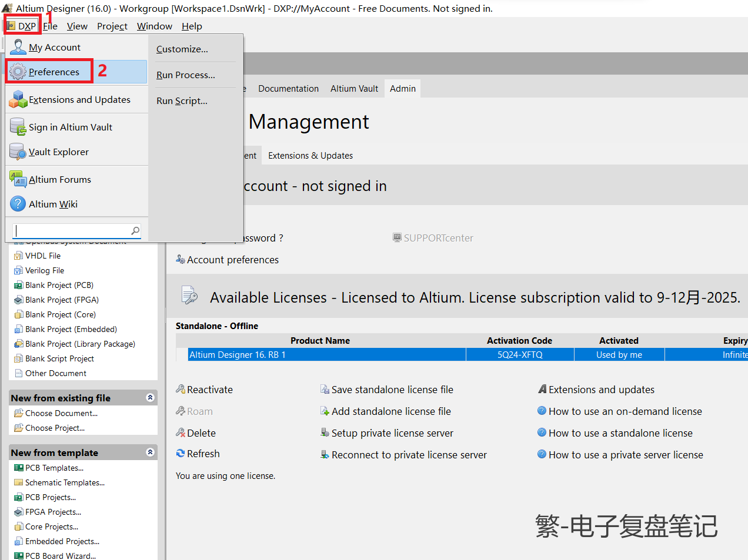The height and width of the screenshot is (560, 748).
Task: Create Blank Project (Library Package)
Action: (75, 344)
